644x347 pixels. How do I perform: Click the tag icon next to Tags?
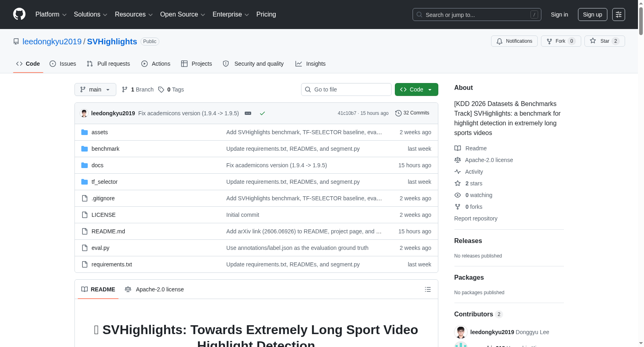click(x=161, y=89)
